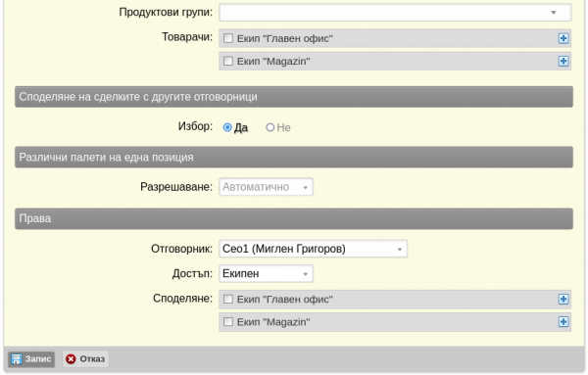Click the Достъп field label

[192, 273]
